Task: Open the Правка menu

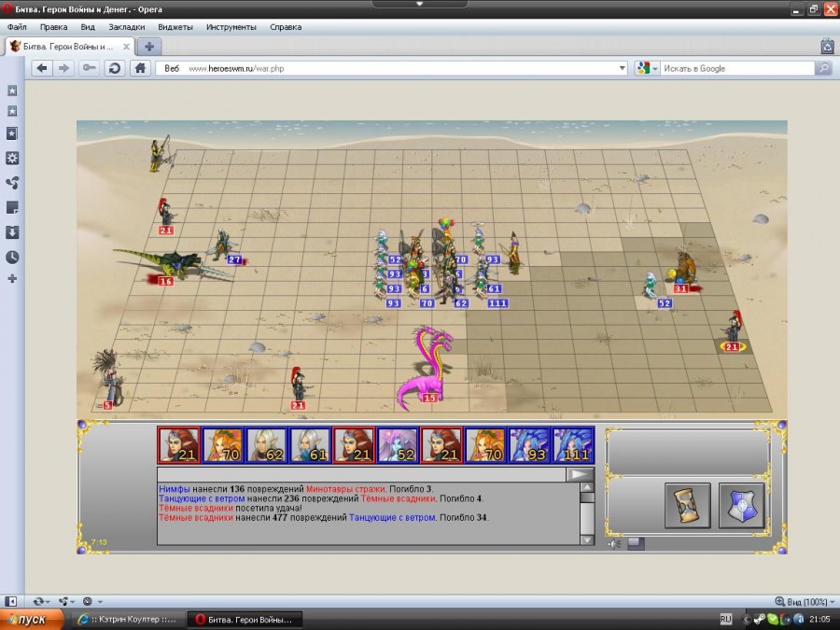Action: tap(53, 27)
